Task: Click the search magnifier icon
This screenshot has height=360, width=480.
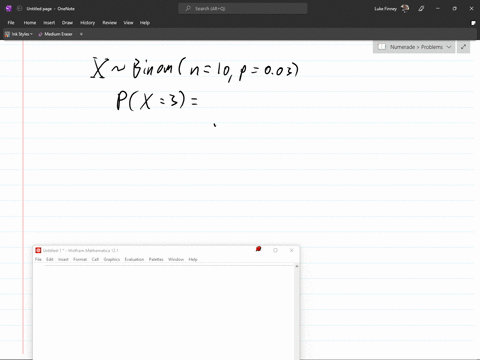Action: pos(188,8)
